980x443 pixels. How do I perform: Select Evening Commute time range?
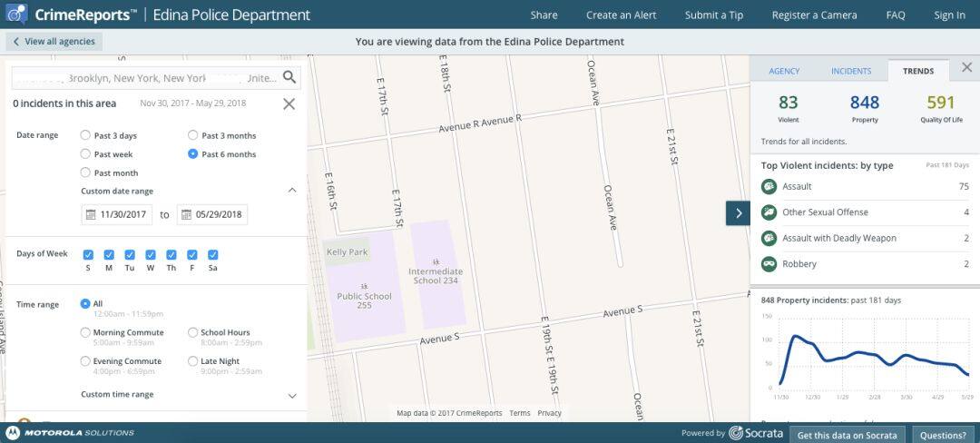pos(85,361)
